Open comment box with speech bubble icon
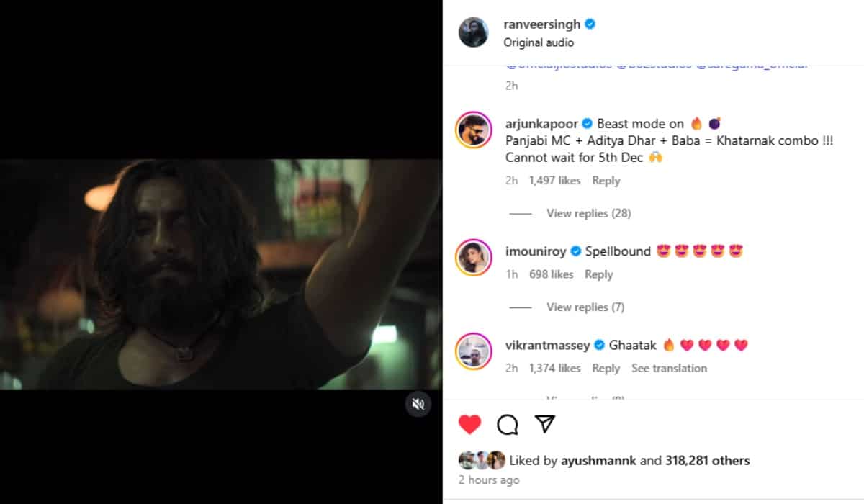Screen dimensions: 864x504 508,425
